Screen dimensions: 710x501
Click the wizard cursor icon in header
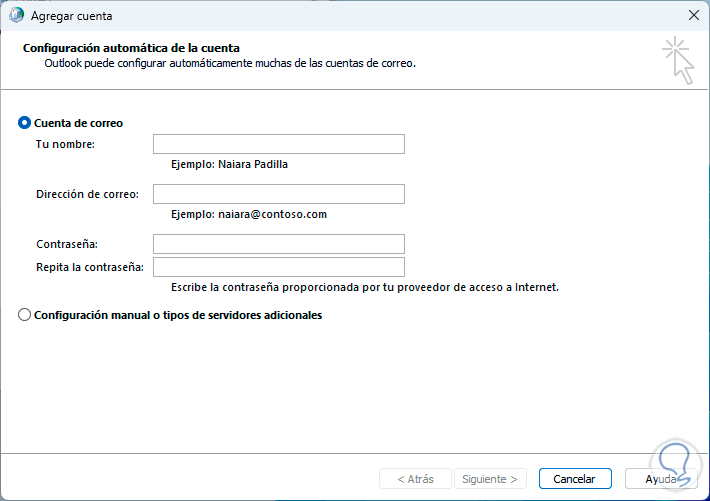pos(677,59)
